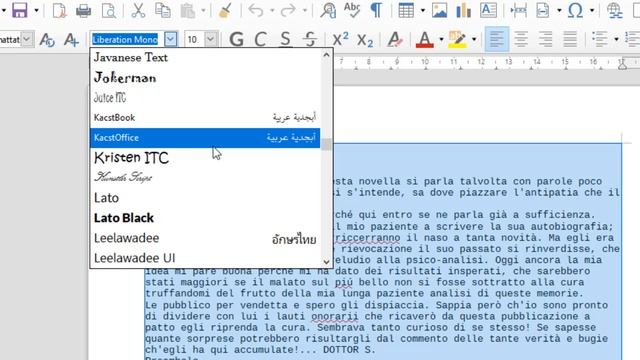Apply yellow highlighting color
Screen dimensions: 640x360
(457, 40)
